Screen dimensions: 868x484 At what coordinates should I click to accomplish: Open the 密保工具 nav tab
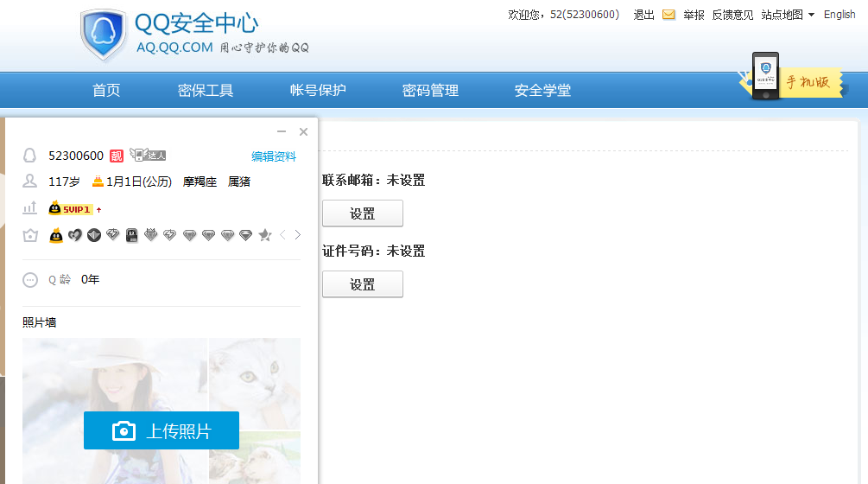206,90
